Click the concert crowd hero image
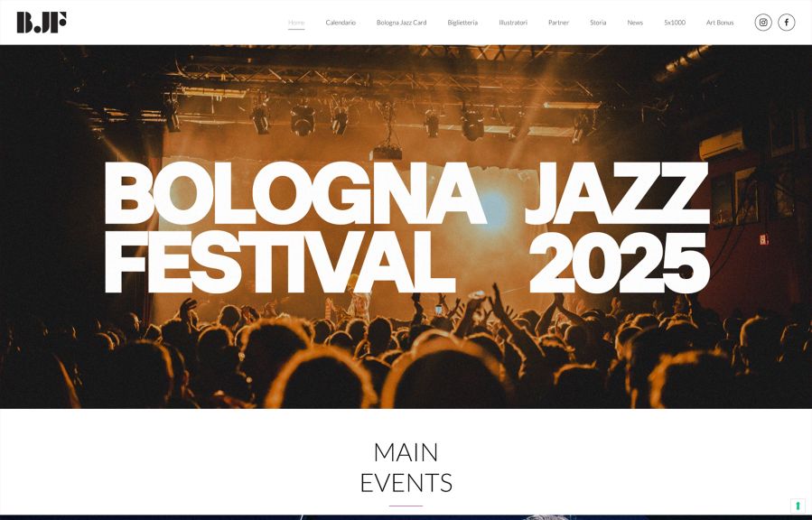Image resolution: width=812 pixels, height=520 pixels. click(x=406, y=352)
